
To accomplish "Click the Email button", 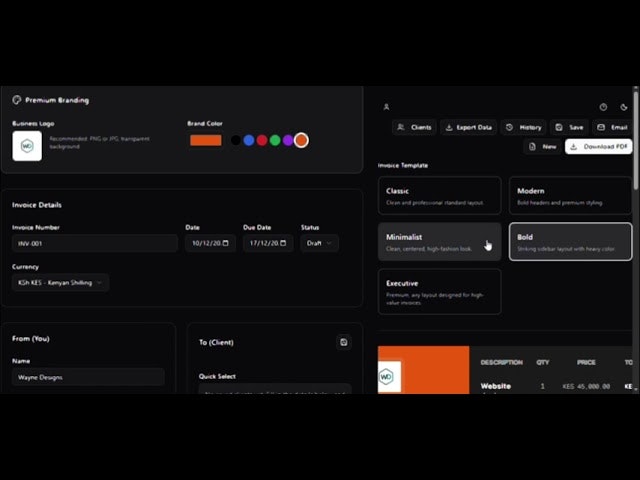I will tap(612, 127).
